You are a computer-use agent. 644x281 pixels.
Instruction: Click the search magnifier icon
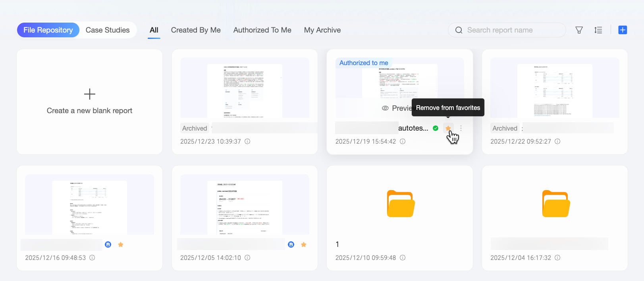pos(459,30)
